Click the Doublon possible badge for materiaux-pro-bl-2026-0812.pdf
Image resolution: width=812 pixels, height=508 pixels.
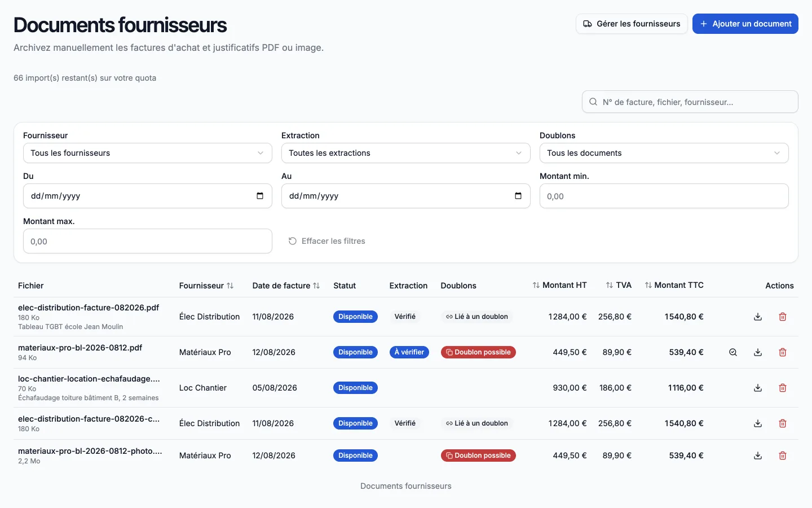[x=478, y=352]
